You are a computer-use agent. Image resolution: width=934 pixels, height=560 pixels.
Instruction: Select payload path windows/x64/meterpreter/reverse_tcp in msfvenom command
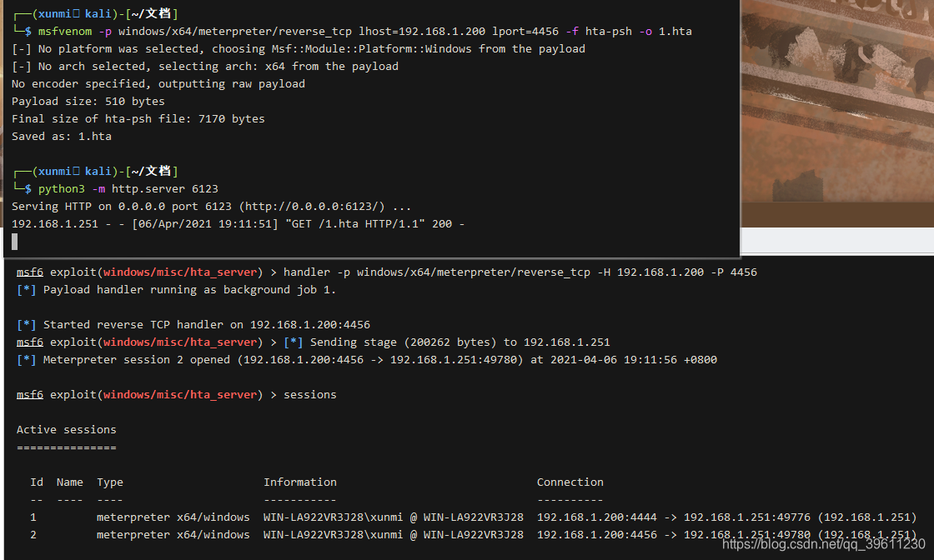(234, 32)
